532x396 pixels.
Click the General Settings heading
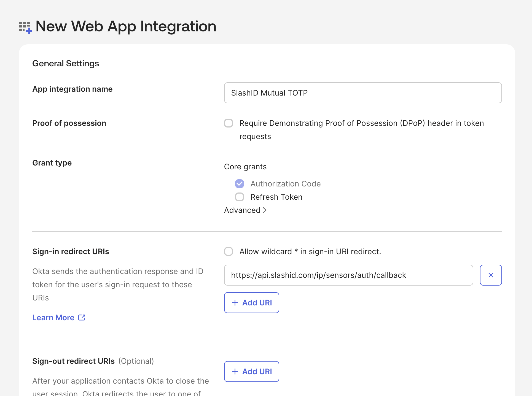(66, 64)
